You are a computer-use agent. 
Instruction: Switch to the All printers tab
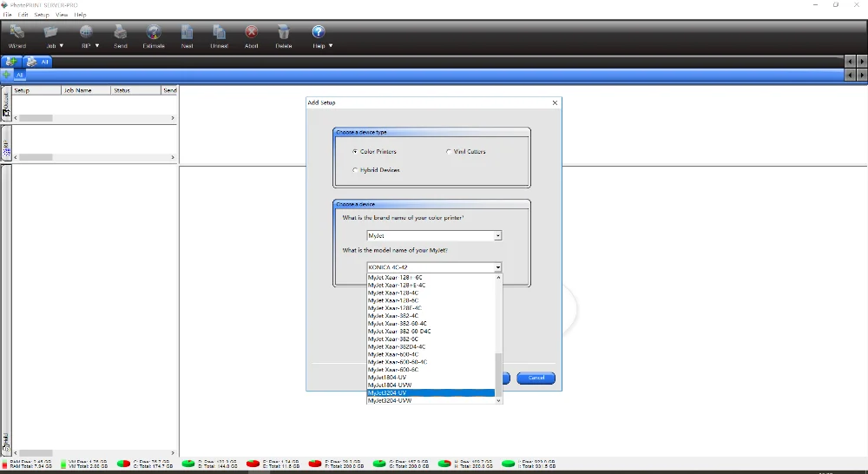pyautogui.click(x=37, y=62)
